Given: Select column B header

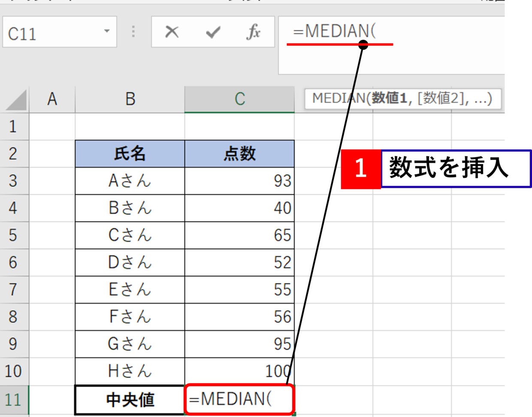Looking at the screenshot, I should pyautogui.click(x=130, y=99).
